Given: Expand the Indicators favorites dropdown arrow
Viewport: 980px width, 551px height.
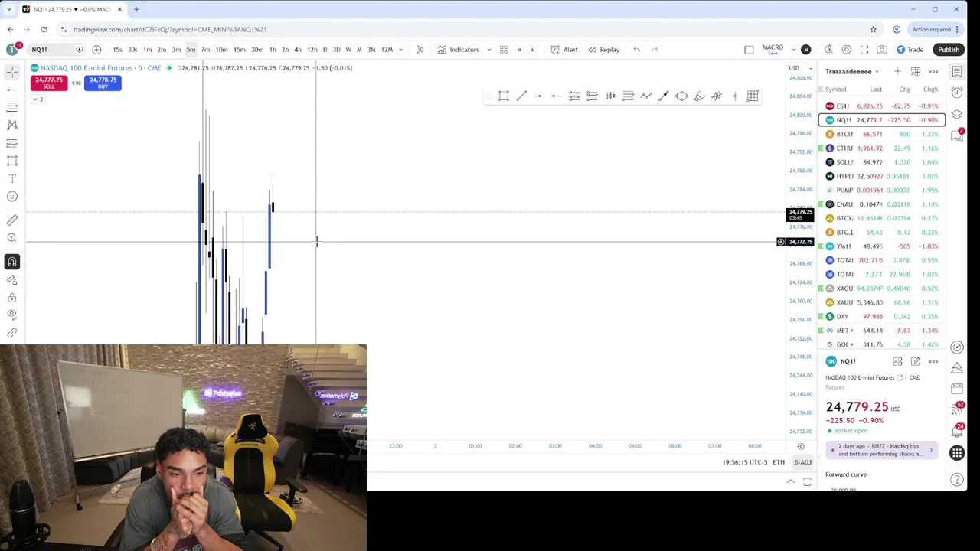Looking at the screenshot, I should pyautogui.click(x=489, y=50).
